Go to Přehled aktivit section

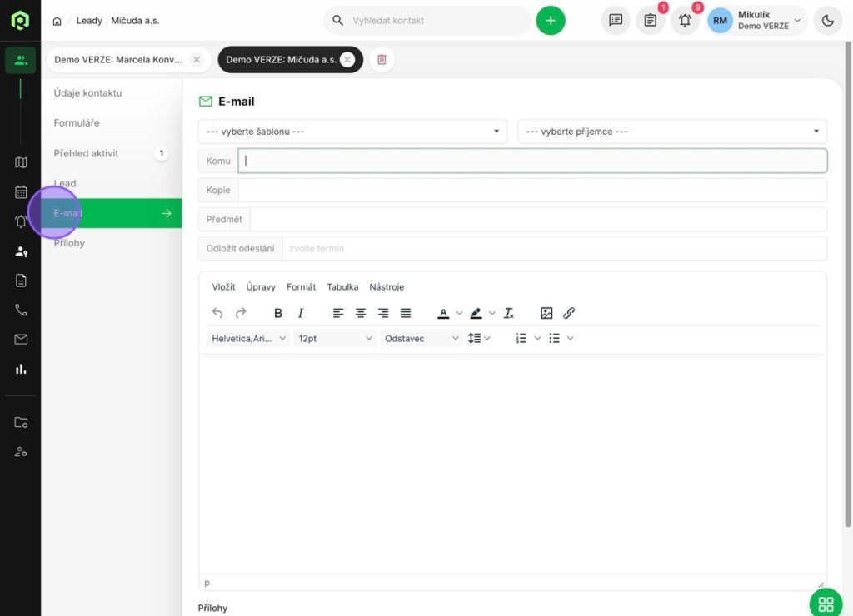pyautogui.click(x=87, y=153)
